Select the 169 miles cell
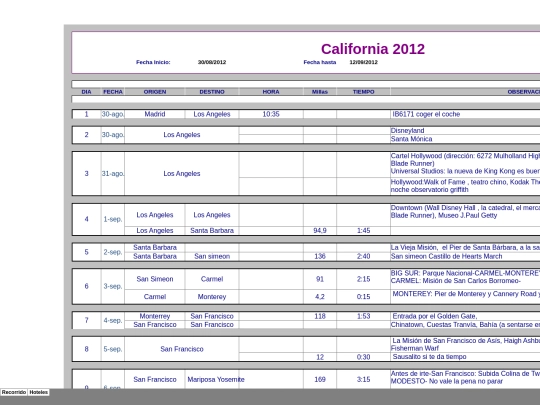The width and height of the screenshot is (540, 405). coord(320,380)
